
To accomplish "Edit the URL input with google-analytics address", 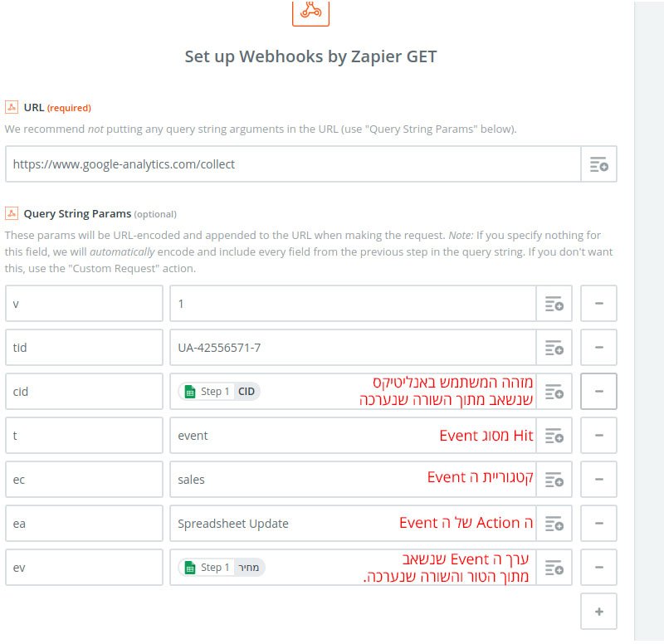I will (293, 164).
